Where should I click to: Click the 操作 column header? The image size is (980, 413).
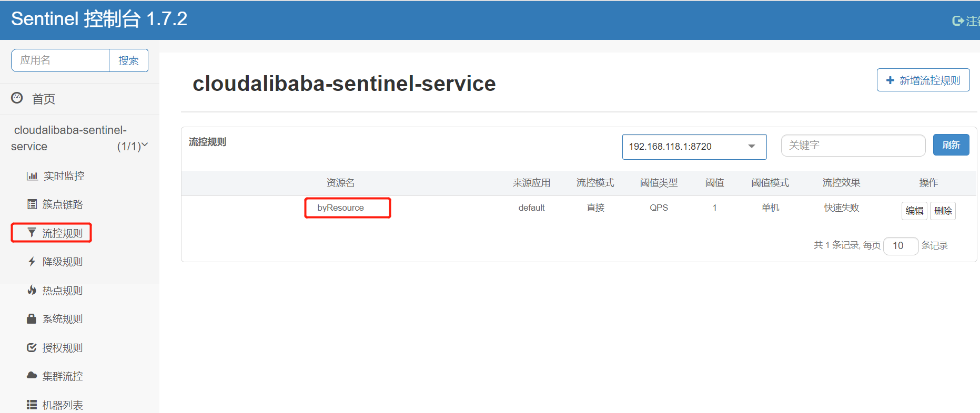pos(928,183)
